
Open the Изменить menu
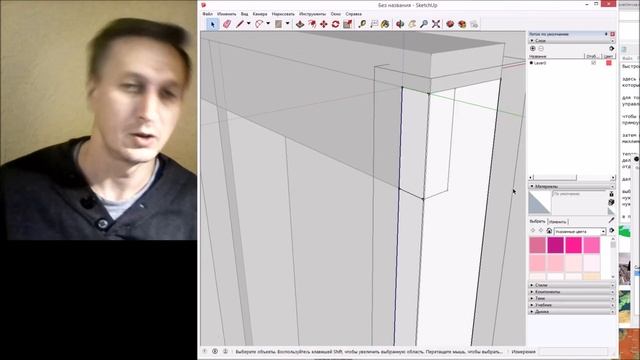point(227,14)
